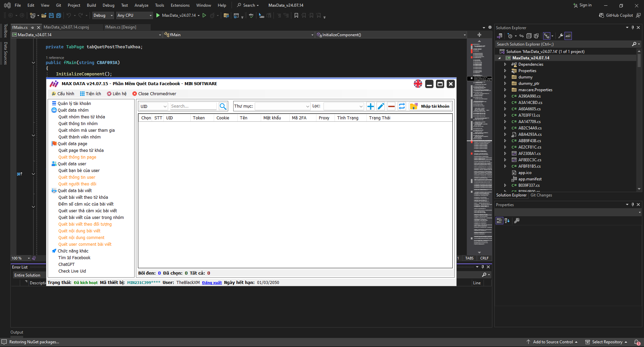Click Collapse All icon in Solution Explorer

[529, 36]
